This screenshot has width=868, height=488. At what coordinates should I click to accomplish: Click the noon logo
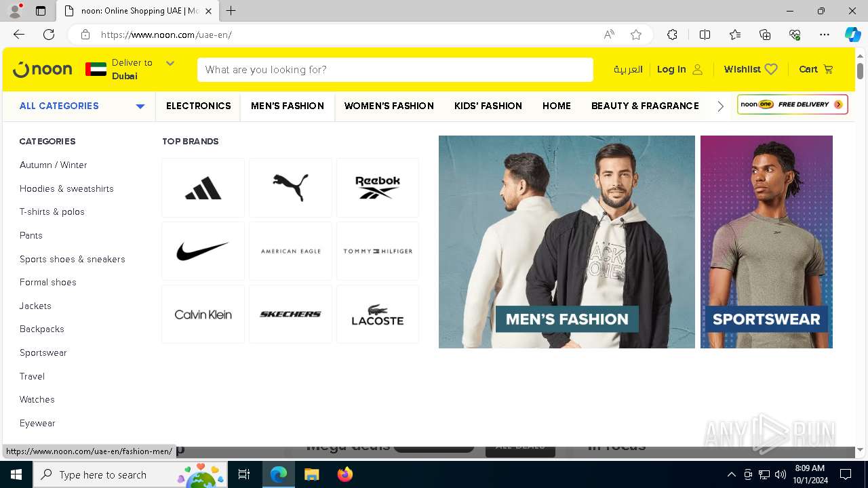click(x=42, y=69)
